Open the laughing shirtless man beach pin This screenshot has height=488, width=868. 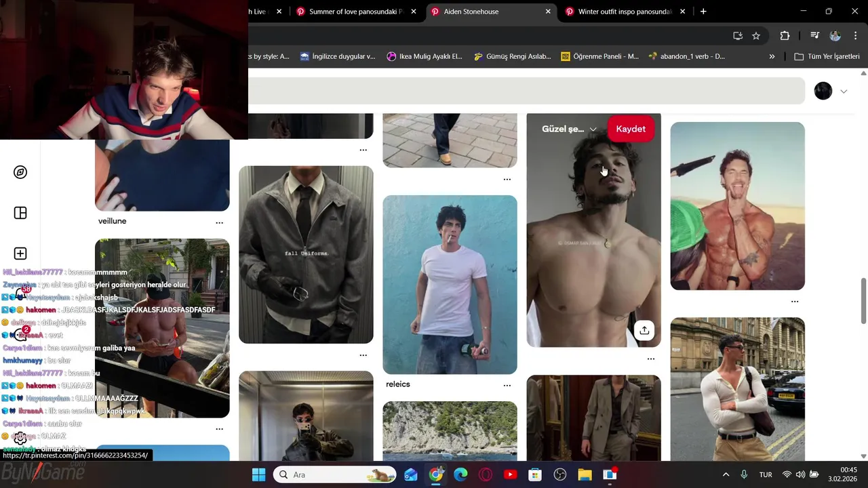737,206
